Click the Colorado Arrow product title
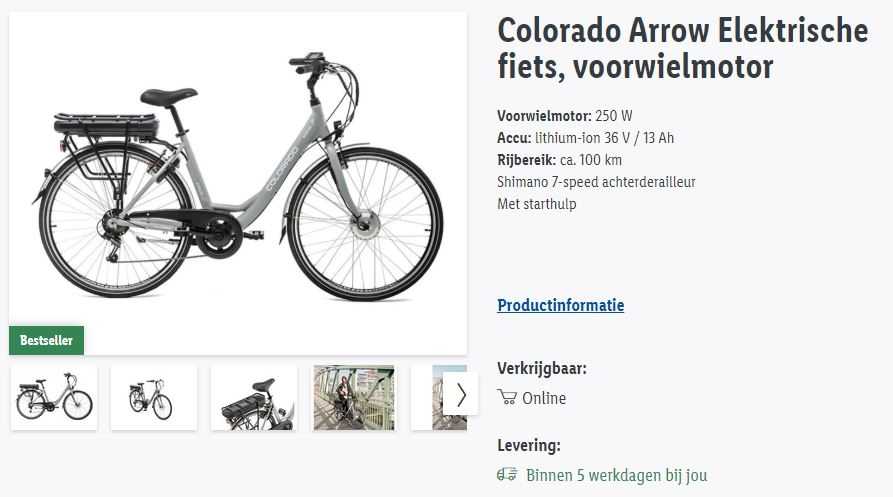893x497 pixels. pos(682,48)
